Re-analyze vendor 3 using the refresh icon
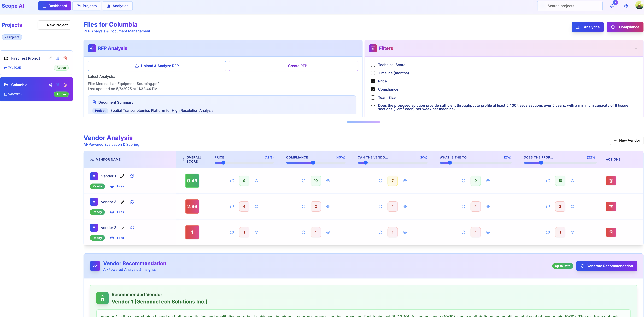 coord(132,202)
